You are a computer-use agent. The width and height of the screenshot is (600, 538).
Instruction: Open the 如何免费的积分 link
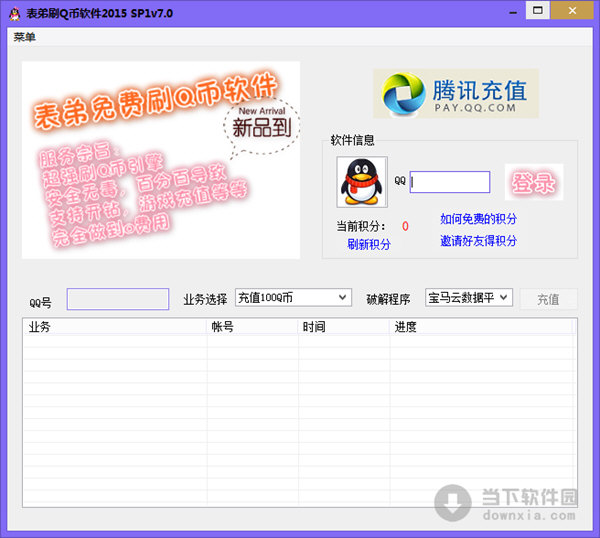tap(478, 219)
